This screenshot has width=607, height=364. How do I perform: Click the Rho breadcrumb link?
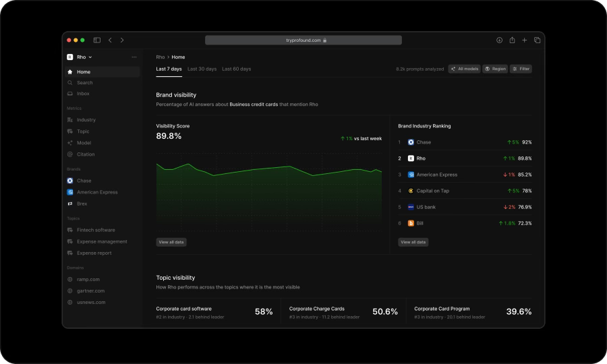click(x=161, y=57)
